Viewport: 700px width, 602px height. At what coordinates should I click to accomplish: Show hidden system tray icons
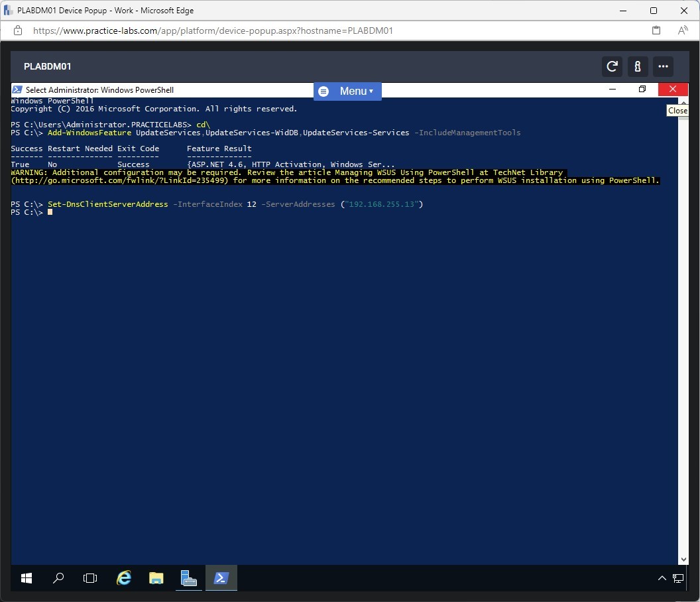(662, 578)
